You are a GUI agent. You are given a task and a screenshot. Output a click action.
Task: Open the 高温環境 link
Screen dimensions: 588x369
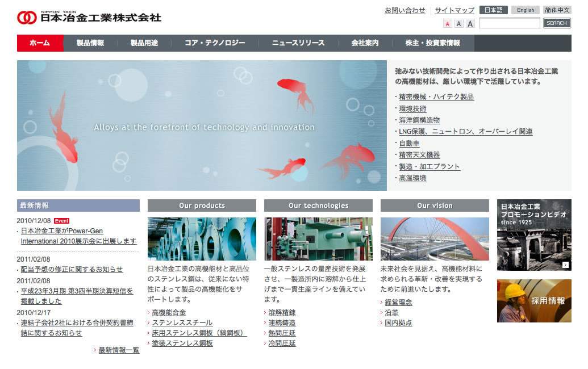click(412, 178)
